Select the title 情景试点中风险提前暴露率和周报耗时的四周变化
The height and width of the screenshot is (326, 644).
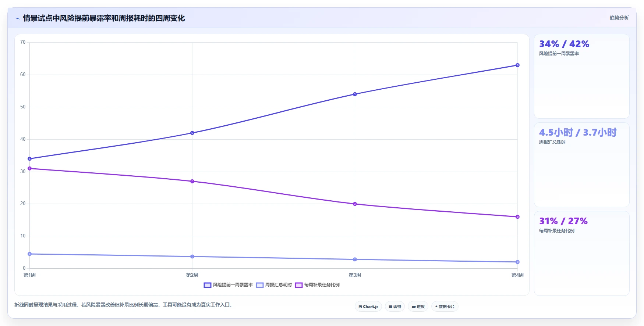coord(104,18)
